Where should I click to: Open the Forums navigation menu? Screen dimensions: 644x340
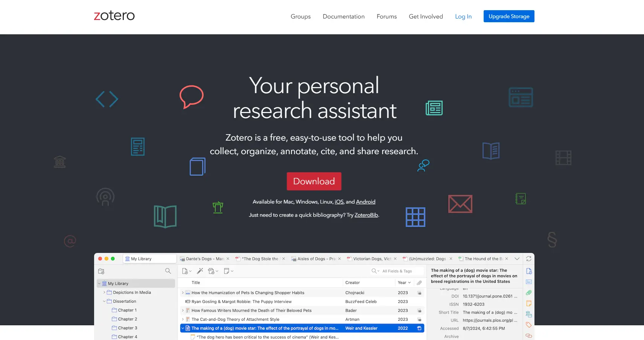pyautogui.click(x=387, y=16)
